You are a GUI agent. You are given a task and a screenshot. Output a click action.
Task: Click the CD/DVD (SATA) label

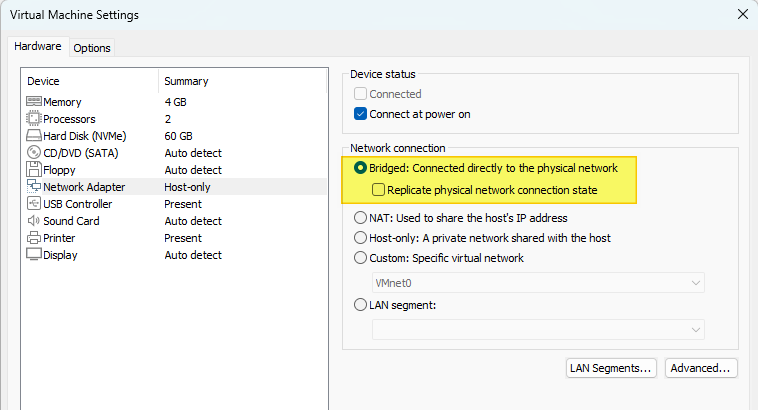[81, 153]
